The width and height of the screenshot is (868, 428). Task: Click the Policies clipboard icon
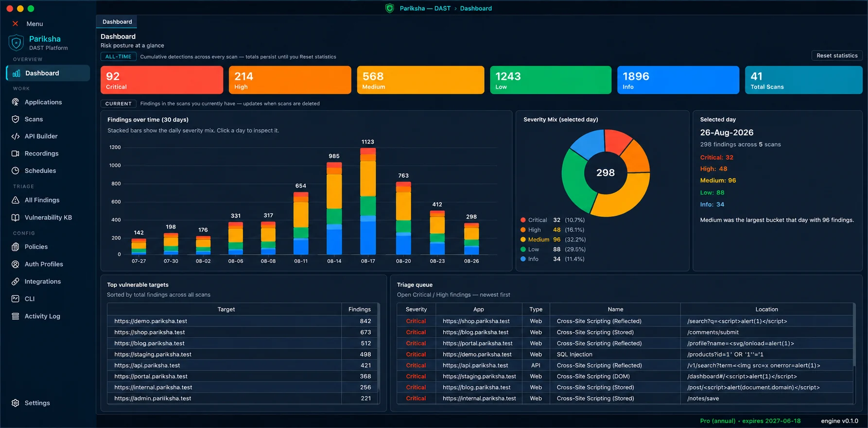coord(16,247)
